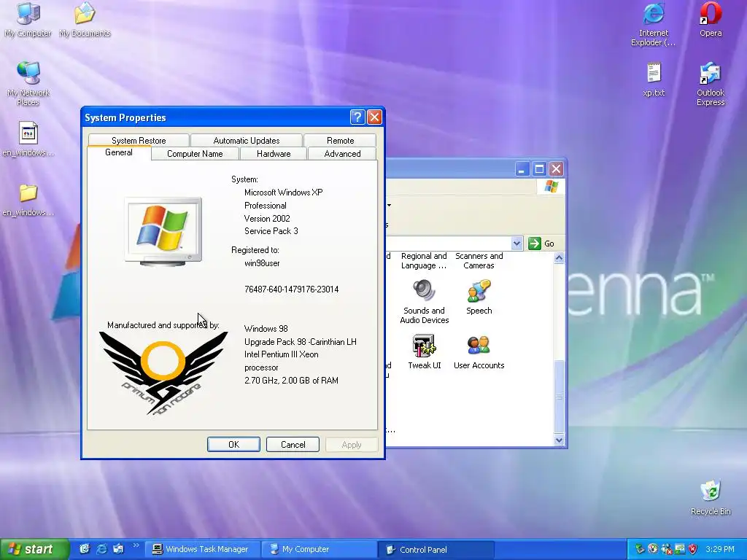This screenshot has width=747, height=560.
Task: Click Control Panel scrollbar up arrow
Action: (559, 258)
